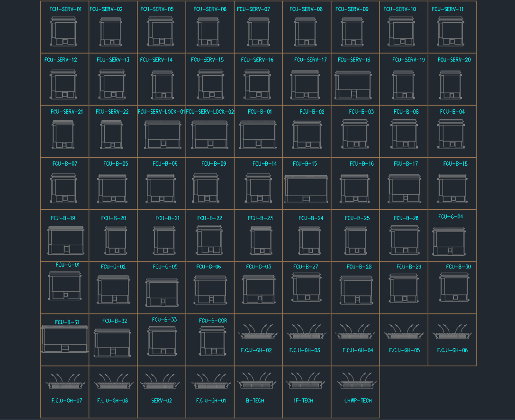Click the FCU-B-31 unit symbol
Screen dimensions: 515x420
64,339
